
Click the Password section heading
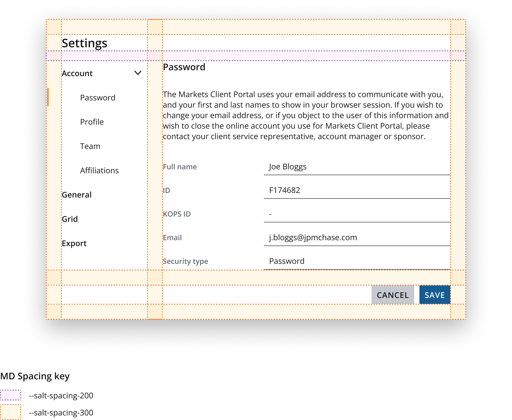[184, 67]
